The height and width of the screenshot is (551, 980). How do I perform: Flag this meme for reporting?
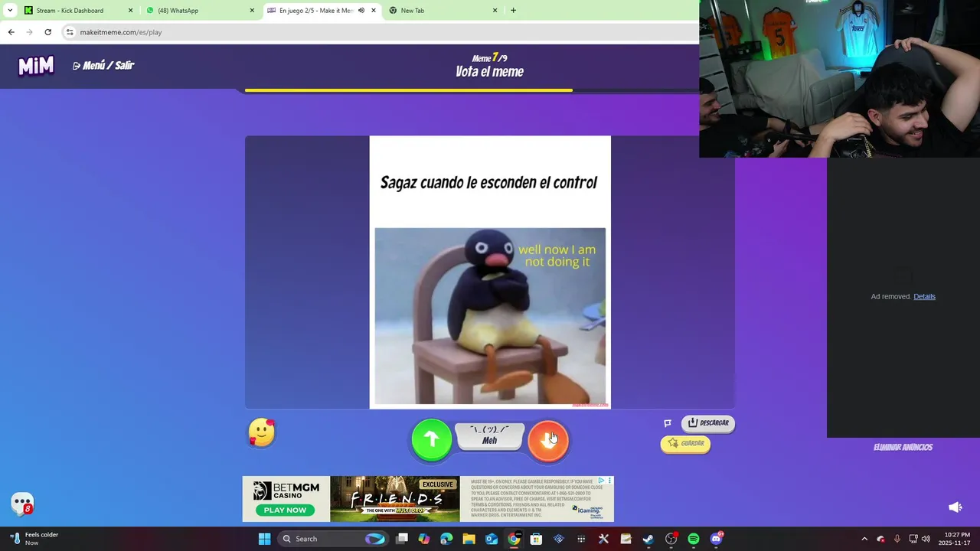(x=668, y=423)
